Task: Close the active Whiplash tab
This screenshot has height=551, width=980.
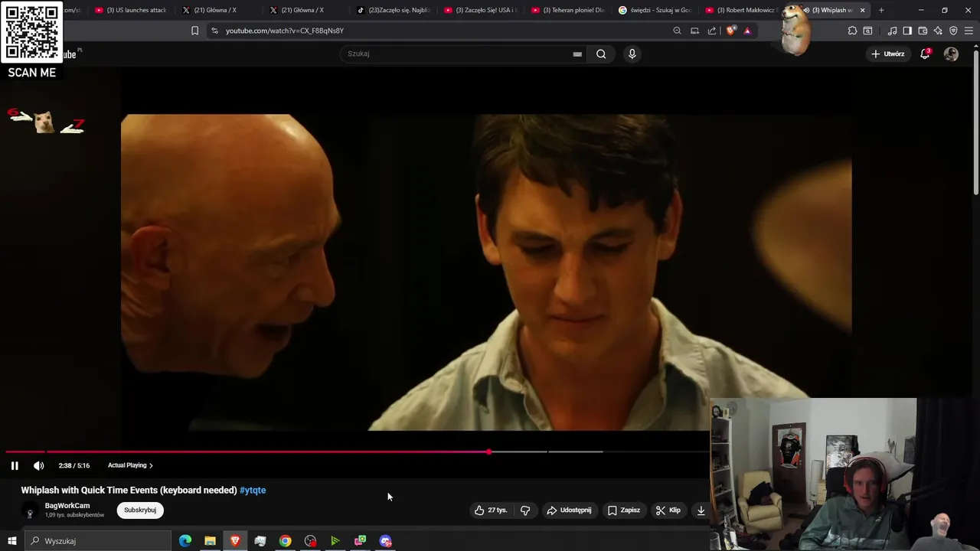Action: click(x=863, y=10)
